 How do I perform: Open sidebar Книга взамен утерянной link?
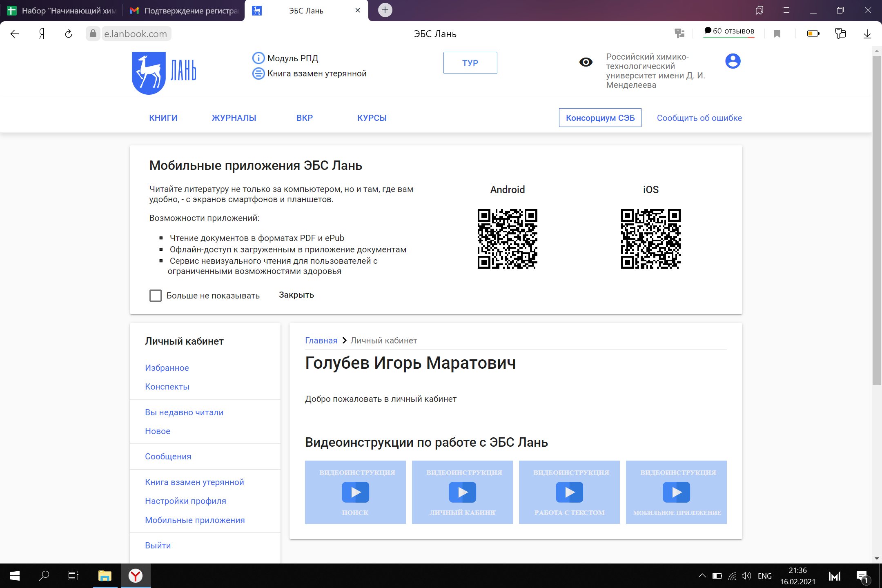pyautogui.click(x=195, y=482)
